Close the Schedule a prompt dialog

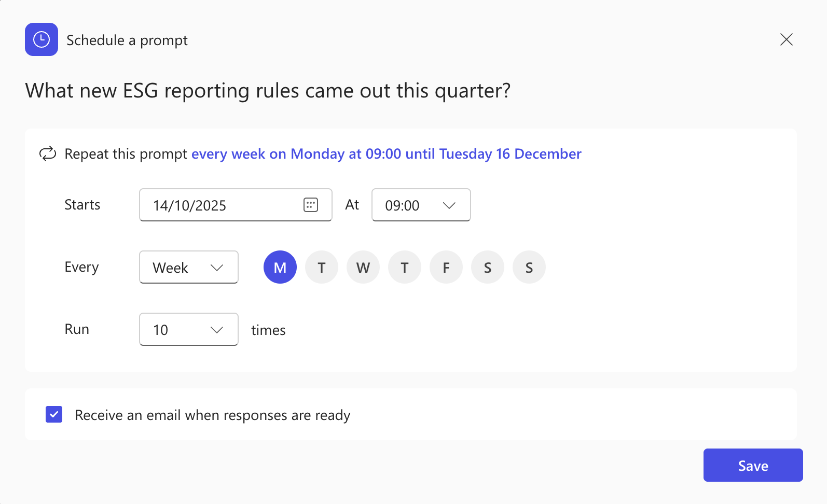[x=786, y=39]
